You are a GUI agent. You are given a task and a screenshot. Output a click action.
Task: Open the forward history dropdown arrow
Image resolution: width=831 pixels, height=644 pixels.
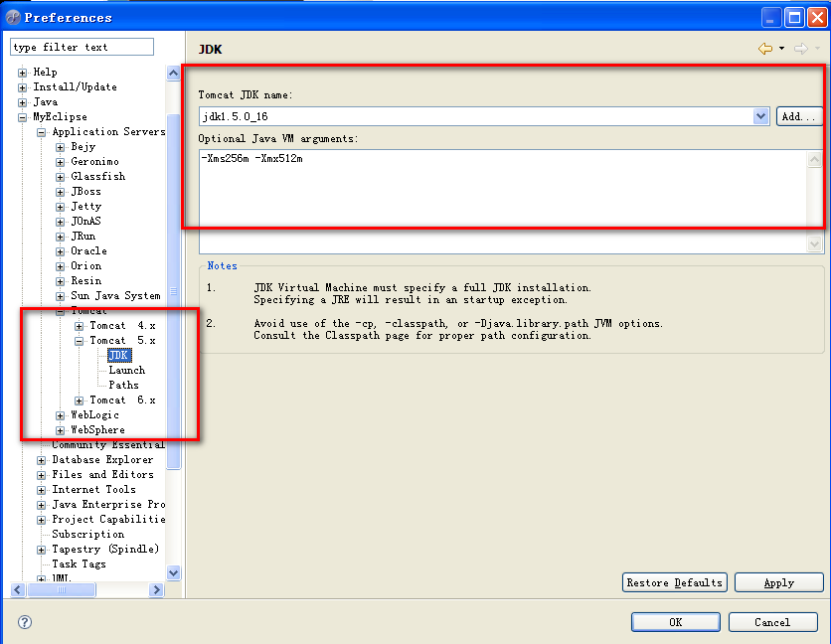(x=817, y=49)
